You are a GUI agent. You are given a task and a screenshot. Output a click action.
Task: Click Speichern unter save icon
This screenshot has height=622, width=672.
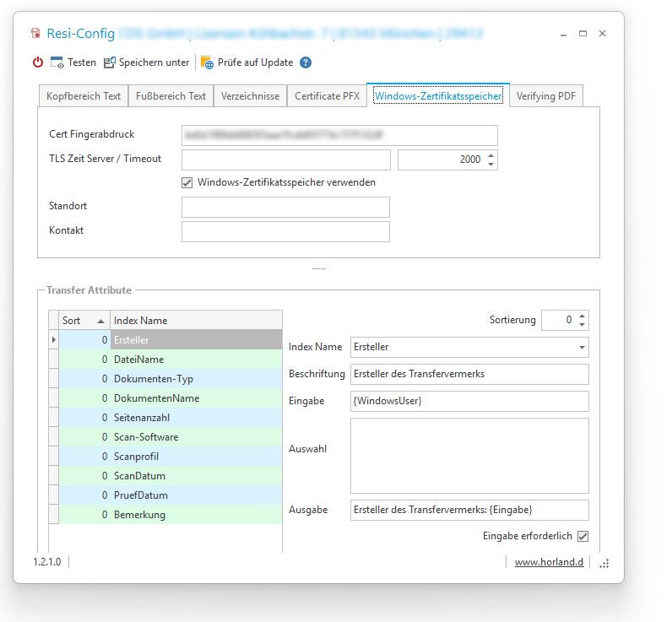coord(111,62)
